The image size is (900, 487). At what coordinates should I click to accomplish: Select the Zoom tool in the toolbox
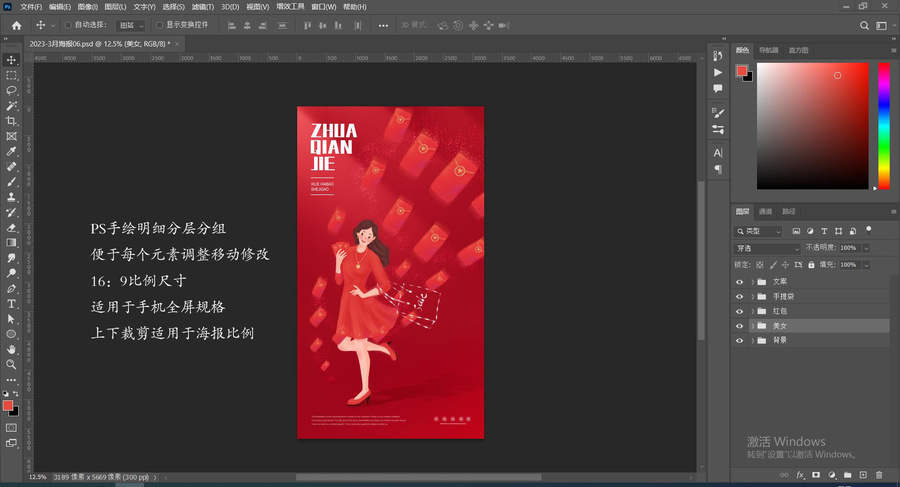[11, 364]
